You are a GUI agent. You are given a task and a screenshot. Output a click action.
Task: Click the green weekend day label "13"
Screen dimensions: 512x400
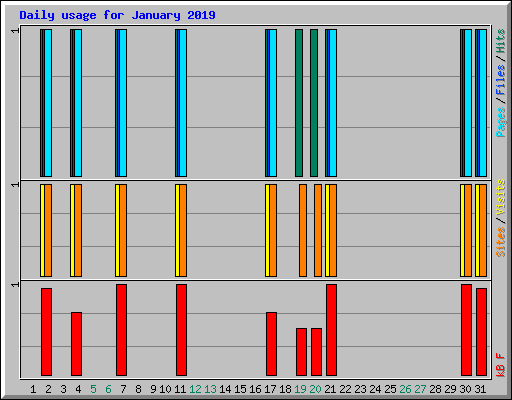[210, 389]
